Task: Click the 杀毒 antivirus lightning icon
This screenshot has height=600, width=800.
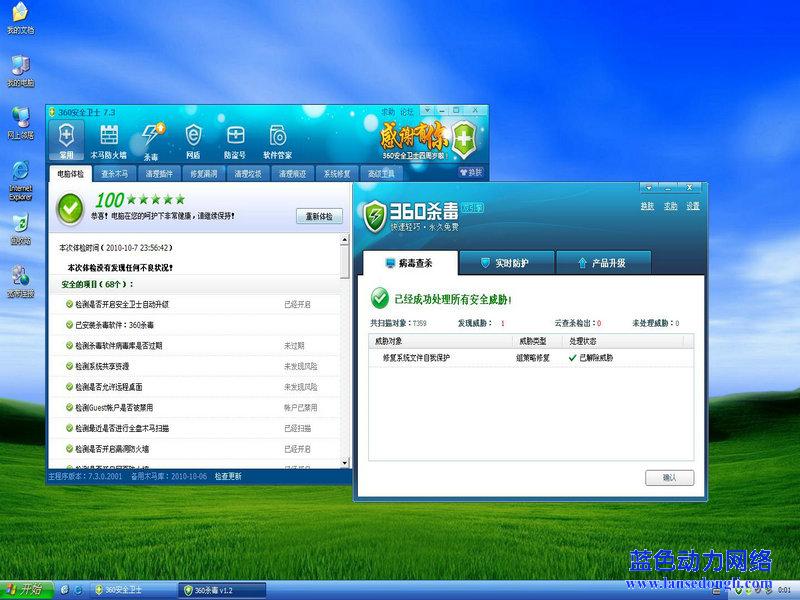Action: click(x=151, y=140)
